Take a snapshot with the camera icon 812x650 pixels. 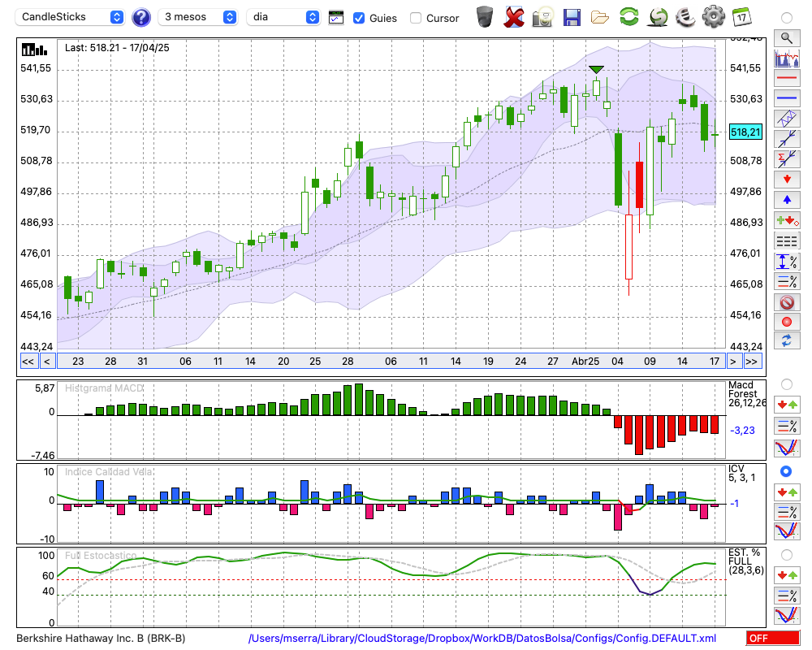[x=542, y=17]
